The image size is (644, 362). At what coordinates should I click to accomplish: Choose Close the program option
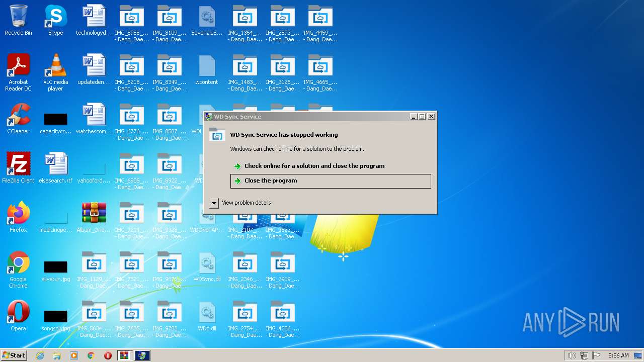tap(331, 181)
